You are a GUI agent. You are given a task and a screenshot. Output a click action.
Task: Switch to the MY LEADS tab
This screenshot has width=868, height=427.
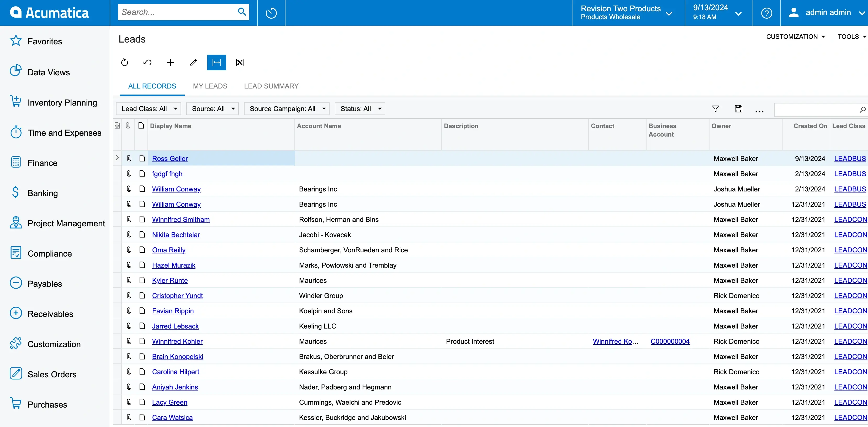210,86
